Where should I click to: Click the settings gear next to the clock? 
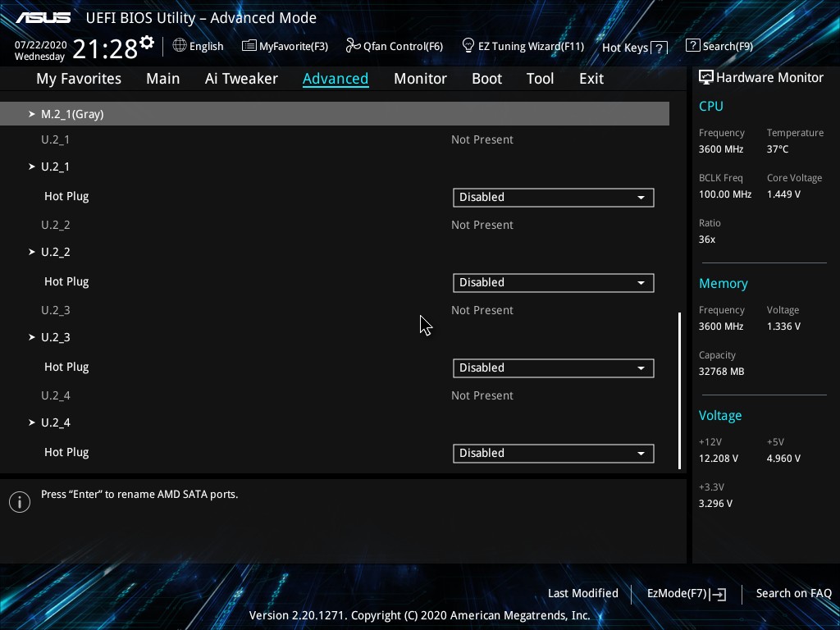point(147,43)
